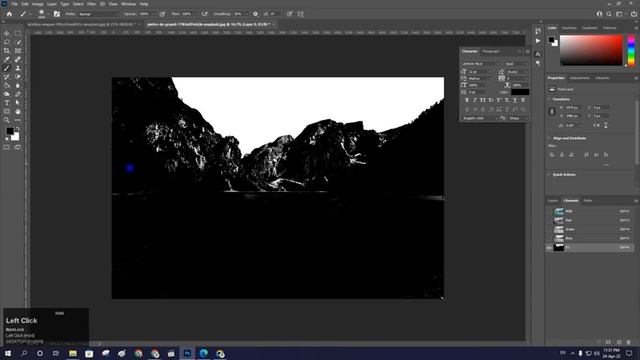Switch to the Paths tab
The image size is (640, 360).
[x=588, y=201]
